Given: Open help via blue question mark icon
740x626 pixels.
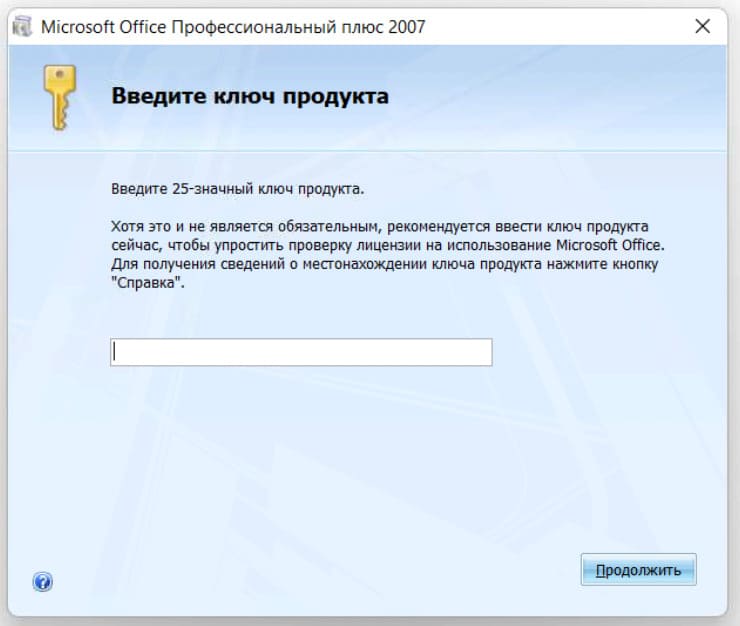Looking at the screenshot, I should click(x=42, y=581).
